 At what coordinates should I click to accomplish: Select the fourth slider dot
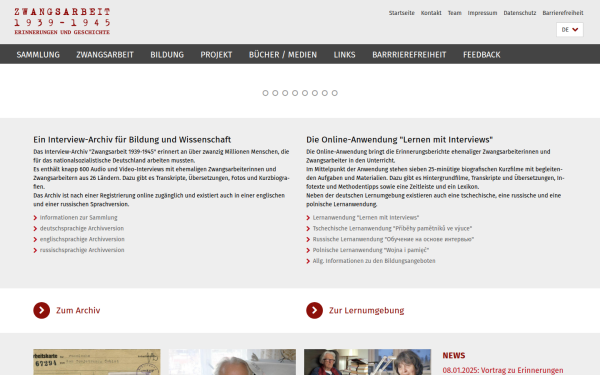[295, 93]
